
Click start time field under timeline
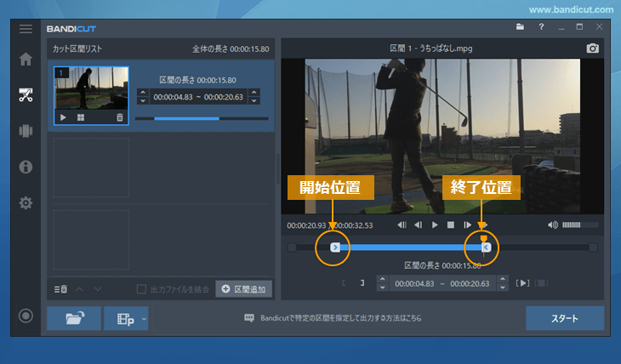[x=414, y=283]
